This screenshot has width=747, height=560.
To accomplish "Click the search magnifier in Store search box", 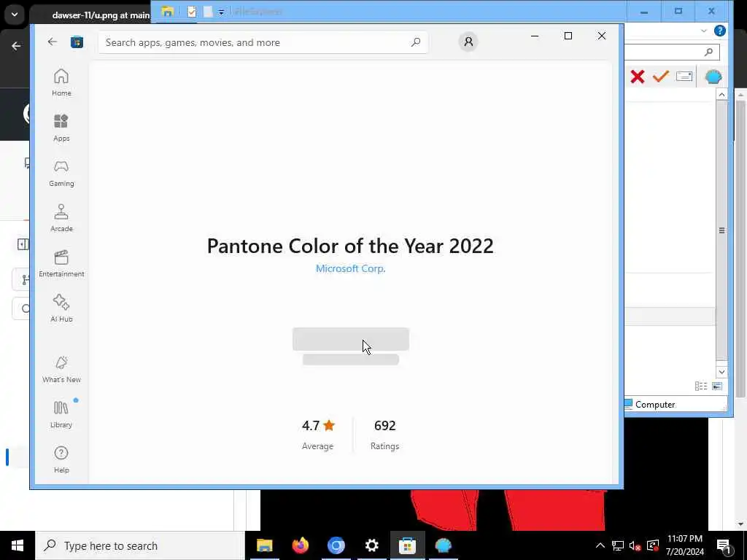I will coord(416,42).
